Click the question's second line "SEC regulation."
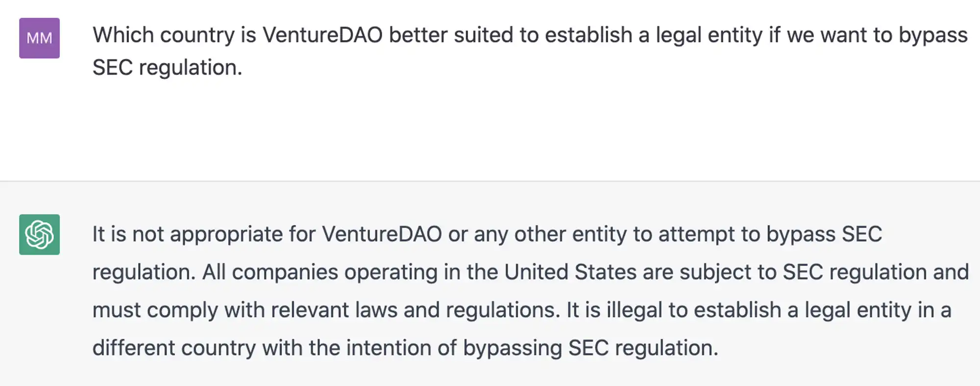The height and width of the screenshot is (386, 980). coord(168,67)
